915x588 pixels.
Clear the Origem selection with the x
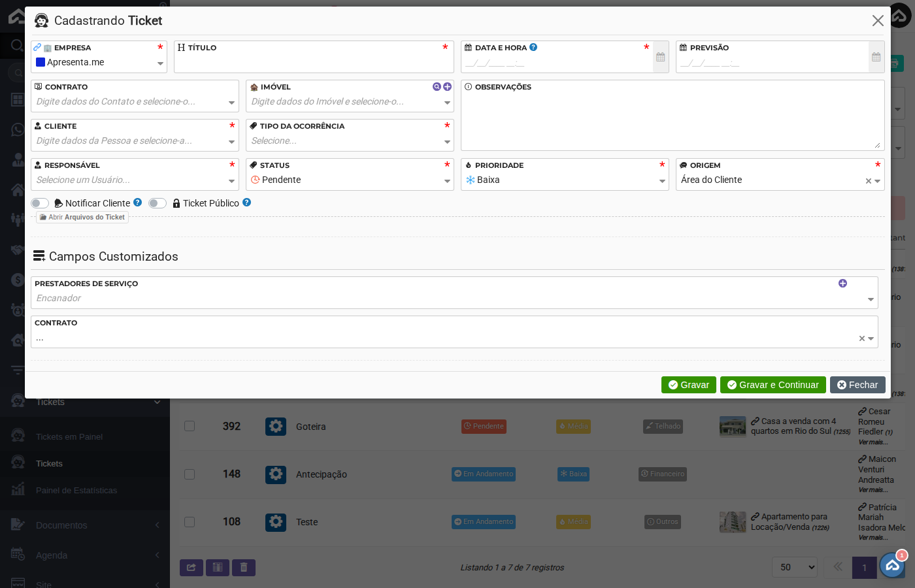click(x=869, y=181)
